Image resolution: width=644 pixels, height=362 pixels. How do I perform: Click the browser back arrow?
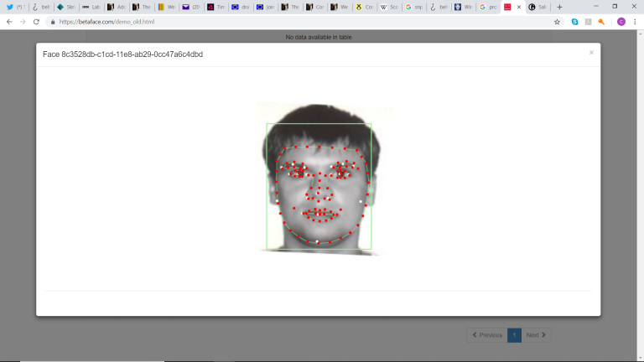click(8, 22)
